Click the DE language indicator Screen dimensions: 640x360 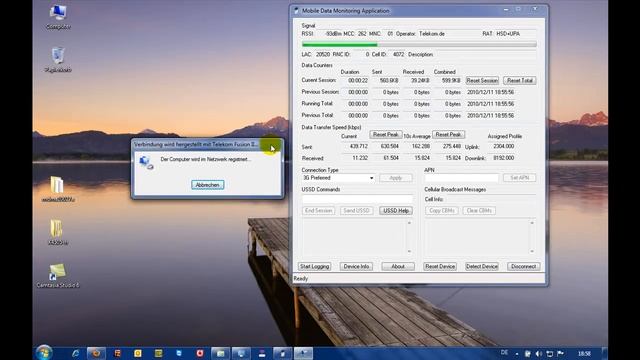click(504, 353)
